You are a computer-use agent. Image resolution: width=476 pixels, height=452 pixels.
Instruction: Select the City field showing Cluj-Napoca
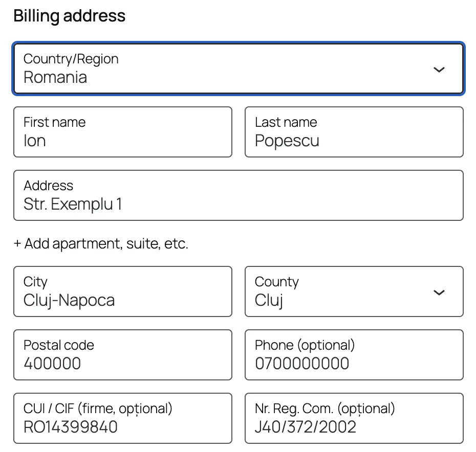pyautogui.click(x=123, y=291)
